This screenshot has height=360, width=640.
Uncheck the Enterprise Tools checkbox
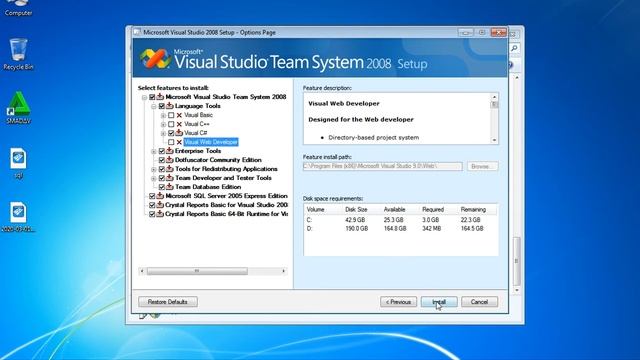tap(162, 151)
